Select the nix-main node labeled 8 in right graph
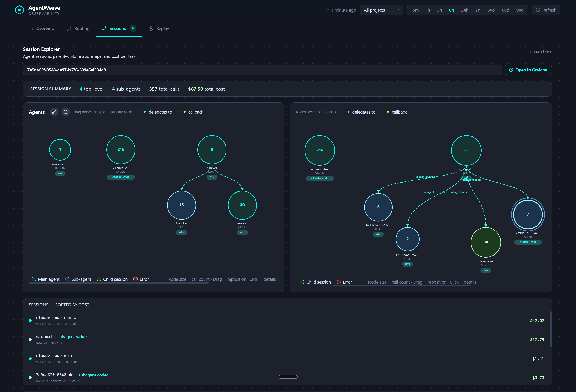This screenshot has width=576, height=392. pos(466,150)
